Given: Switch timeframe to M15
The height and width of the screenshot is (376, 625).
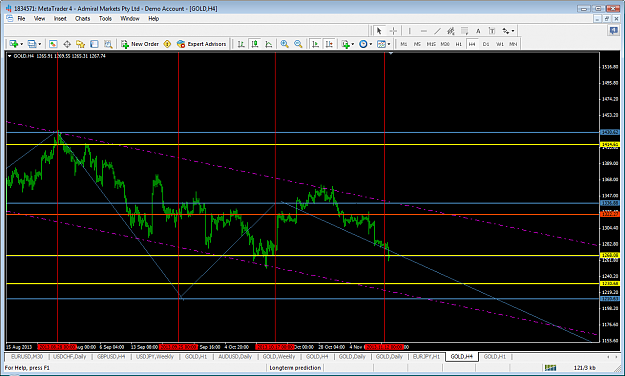Looking at the screenshot, I should pos(431,44).
